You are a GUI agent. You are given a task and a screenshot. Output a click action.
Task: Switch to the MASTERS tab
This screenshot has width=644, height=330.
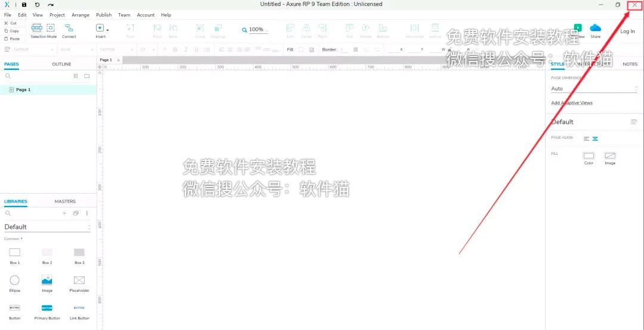(x=66, y=201)
